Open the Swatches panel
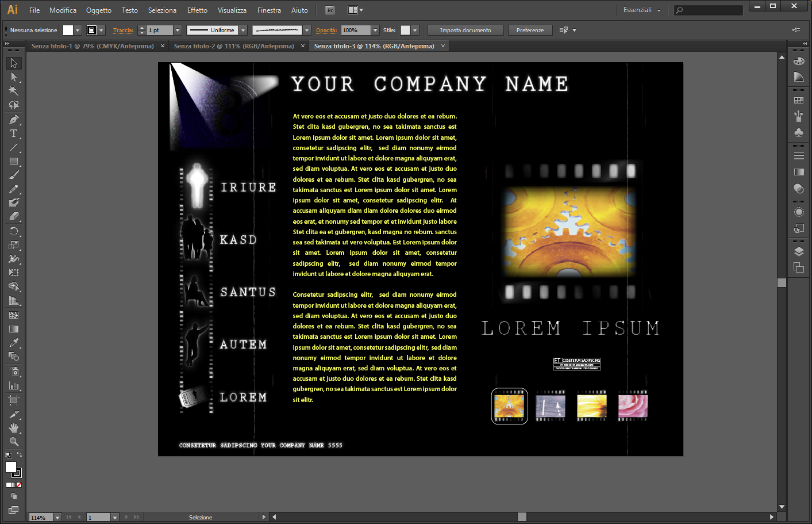Viewport: 812px width, 524px height. (x=799, y=100)
